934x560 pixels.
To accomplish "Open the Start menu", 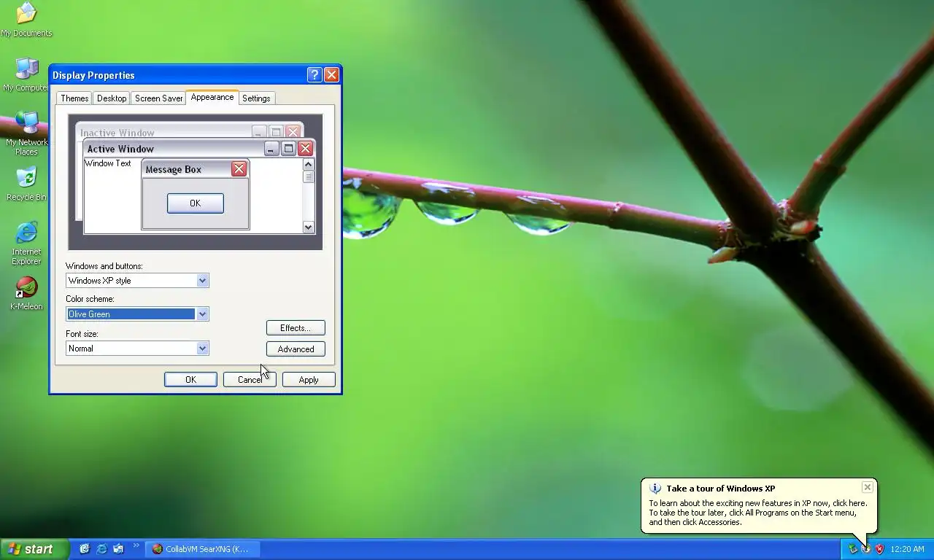I will pos(34,549).
